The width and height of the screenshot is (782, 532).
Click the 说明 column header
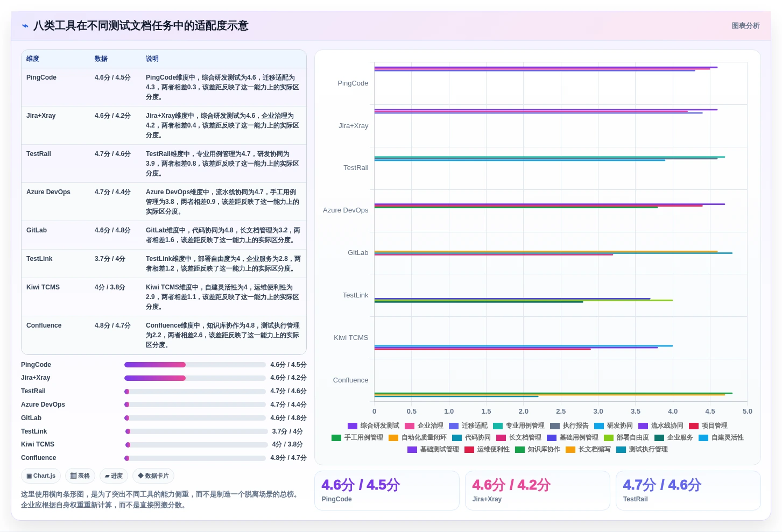[x=152, y=59]
